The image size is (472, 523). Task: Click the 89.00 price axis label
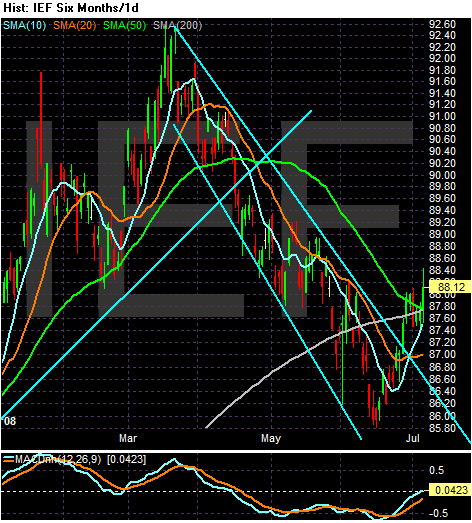(x=442, y=234)
